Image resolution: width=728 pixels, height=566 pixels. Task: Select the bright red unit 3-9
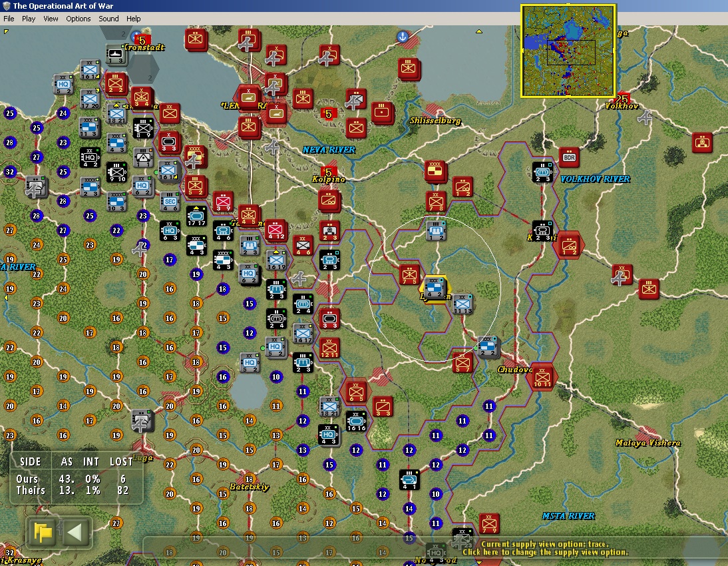tap(224, 202)
